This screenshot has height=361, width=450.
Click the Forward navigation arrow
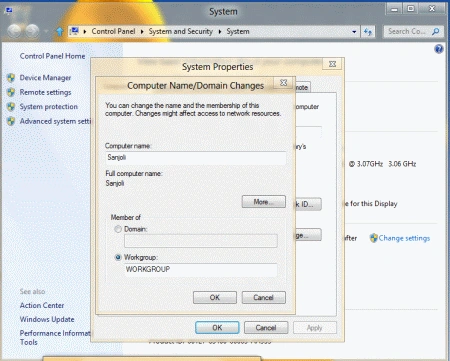(32, 31)
